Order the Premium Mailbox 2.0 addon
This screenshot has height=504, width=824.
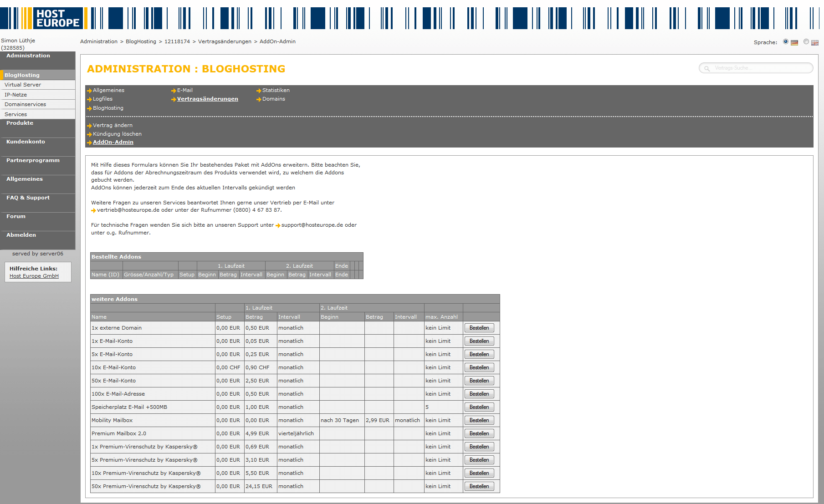pyautogui.click(x=479, y=433)
